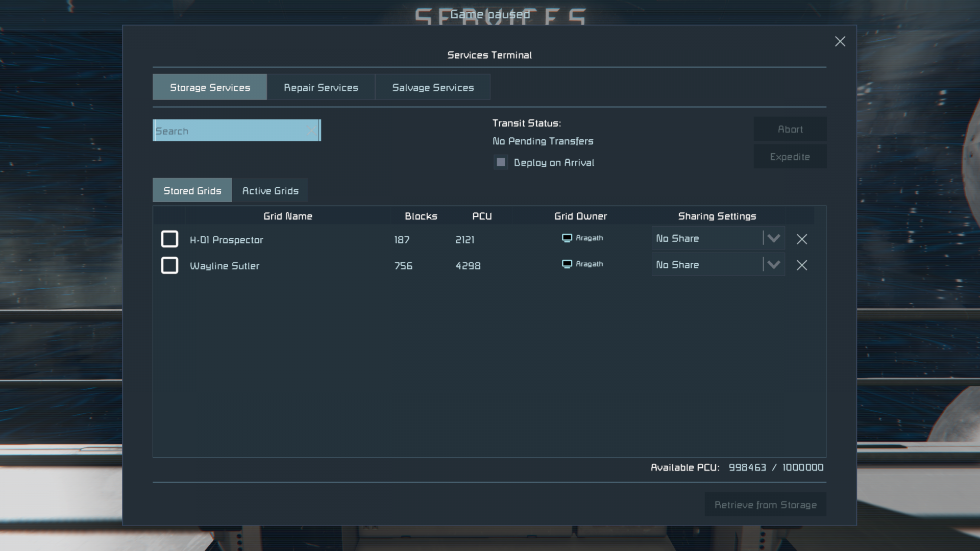
Task: Click Wayline Sutler's owner monitor icon
Action: coord(567,264)
